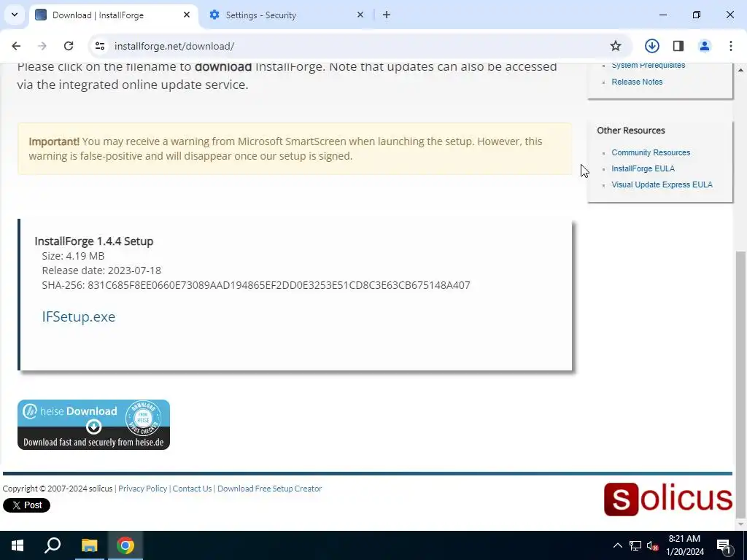
Task: Open the Windows Start menu
Action: 18,545
